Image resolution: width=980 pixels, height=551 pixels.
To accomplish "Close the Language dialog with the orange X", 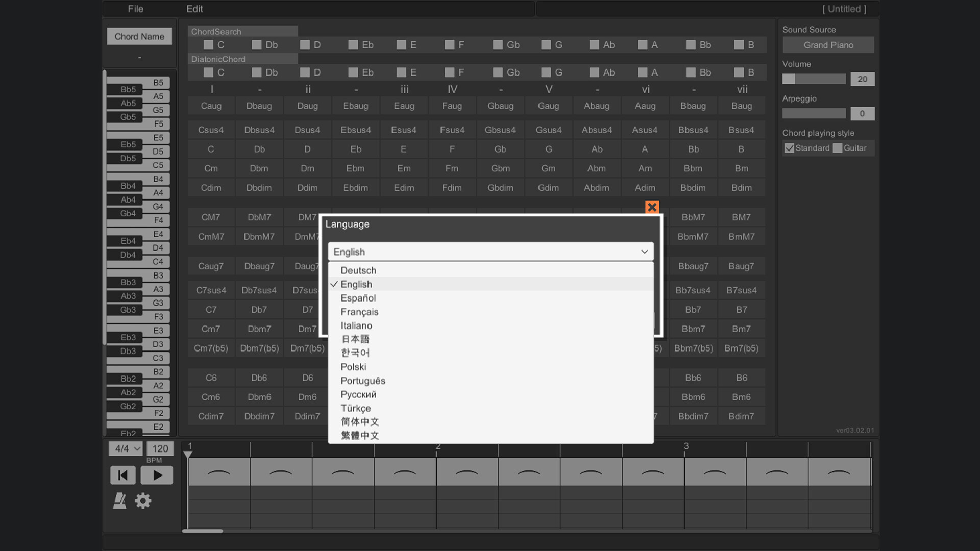I will click(652, 207).
